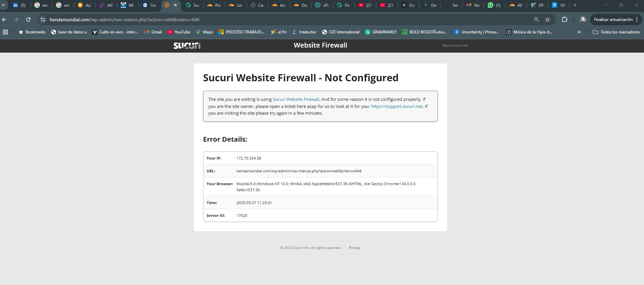Open BOLD BOGOTÁ.xlsx bookmark
Screen dimensions: 644x285
coord(424,32)
